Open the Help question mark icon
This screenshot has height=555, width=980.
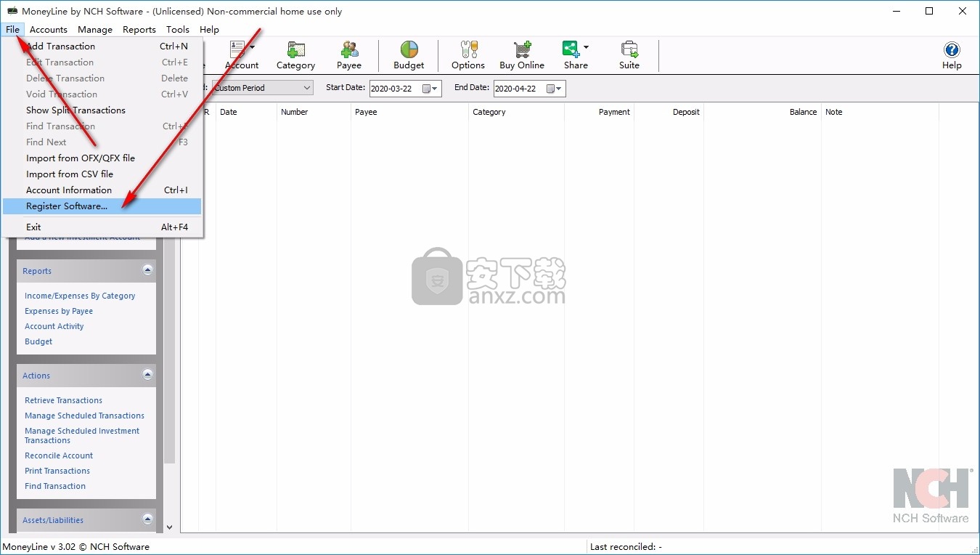pyautogui.click(x=952, y=55)
